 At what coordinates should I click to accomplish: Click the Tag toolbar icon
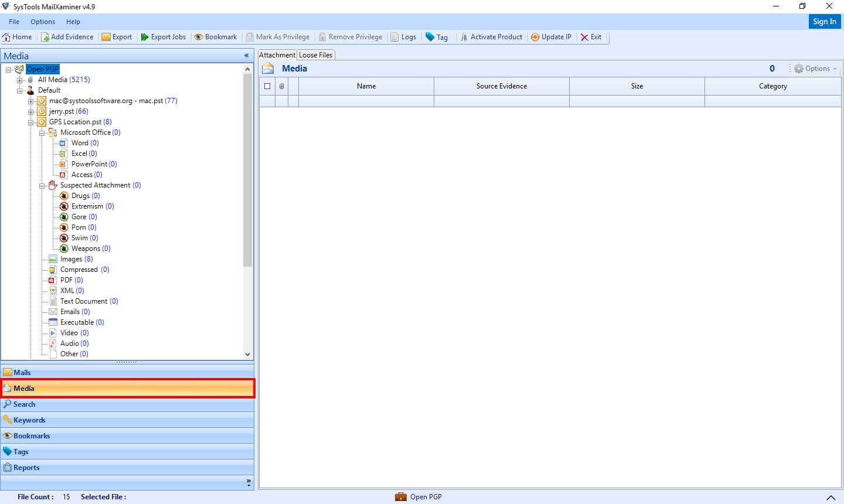click(430, 37)
